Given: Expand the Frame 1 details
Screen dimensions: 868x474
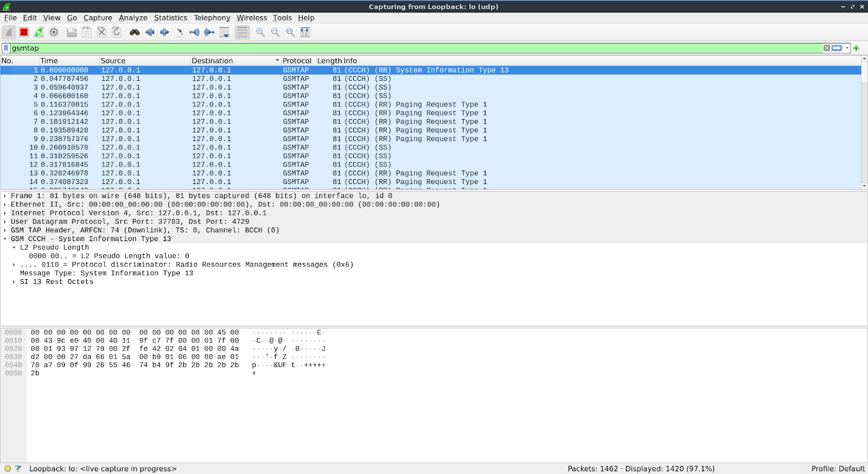Looking at the screenshot, I should 5,196.
